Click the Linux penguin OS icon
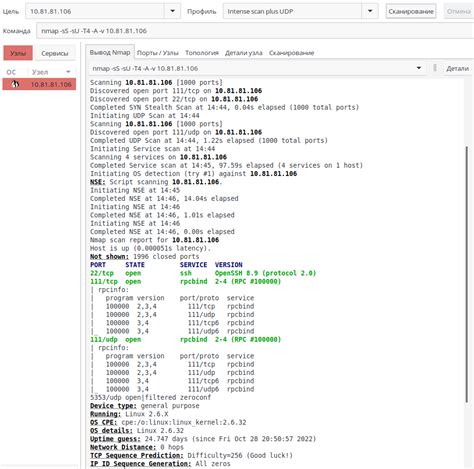 (15, 84)
